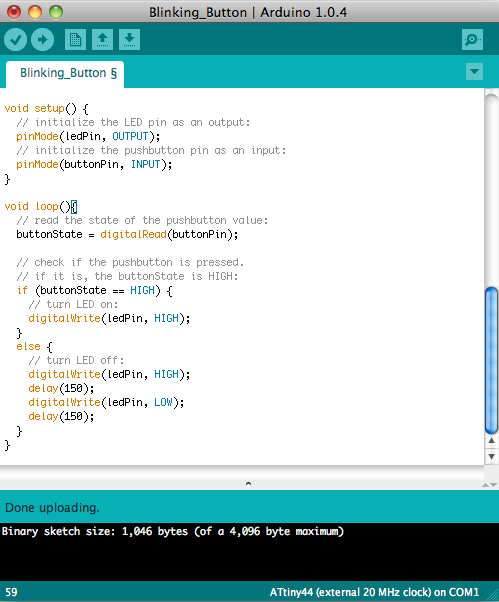This screenshot has height=602, width=499.
Task: Click the 'void setup() {' line
Action: coord(46,109)
